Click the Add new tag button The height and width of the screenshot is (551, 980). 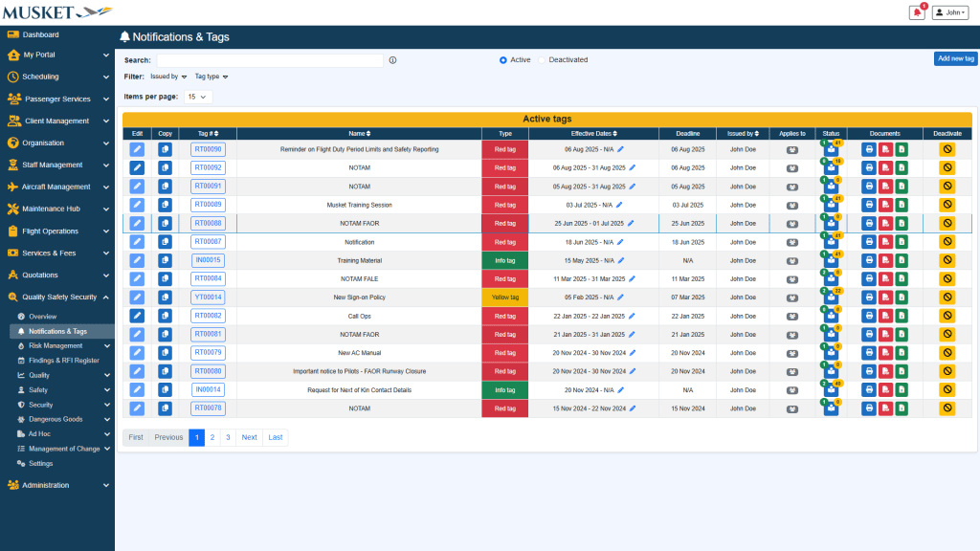(x=955, y=58)
